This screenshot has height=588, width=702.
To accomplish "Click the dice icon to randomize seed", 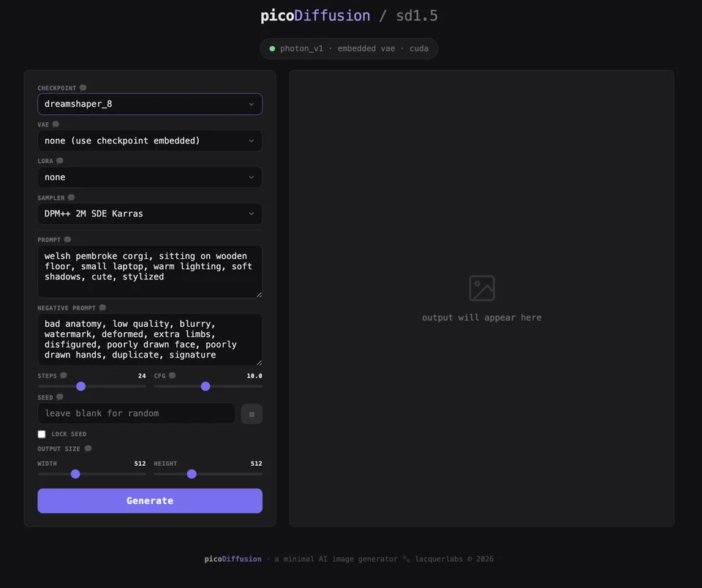I will coord(252,413).
